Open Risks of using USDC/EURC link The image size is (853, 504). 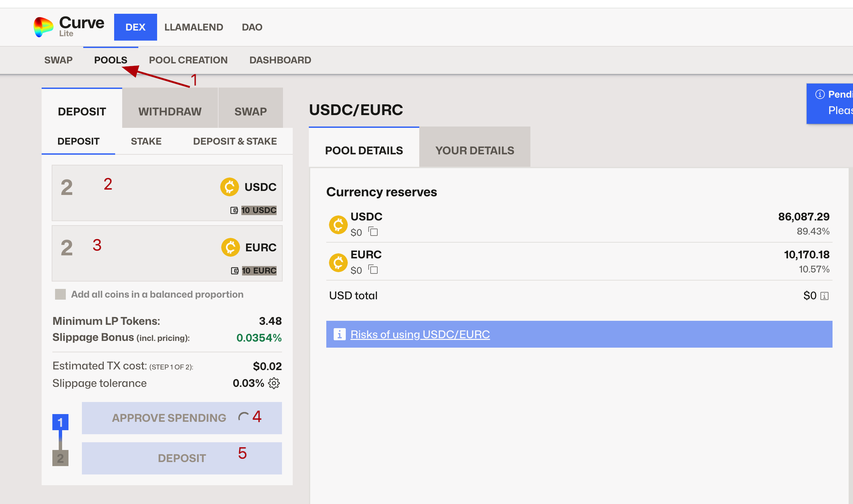pyautogui.click(x=420, y=335)
